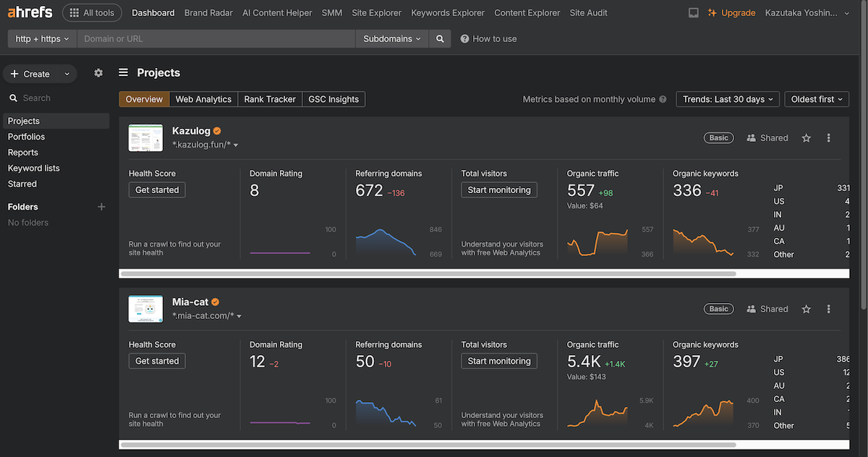Open the Trends: Last 30 days dropdown
Viewport: 868px width, 457px height.
click(x=728, y=99)
